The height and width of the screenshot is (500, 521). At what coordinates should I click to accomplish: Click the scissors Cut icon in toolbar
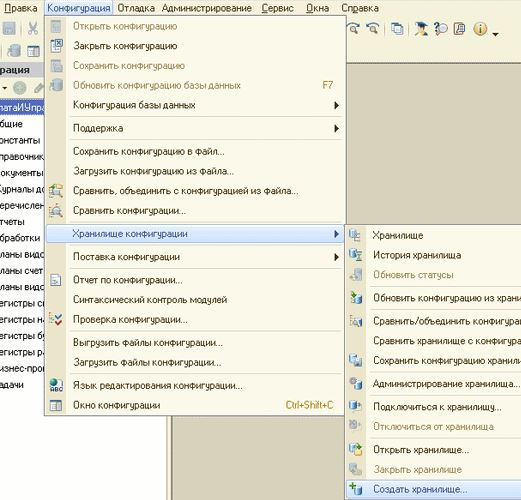click(x=32, y=28)
